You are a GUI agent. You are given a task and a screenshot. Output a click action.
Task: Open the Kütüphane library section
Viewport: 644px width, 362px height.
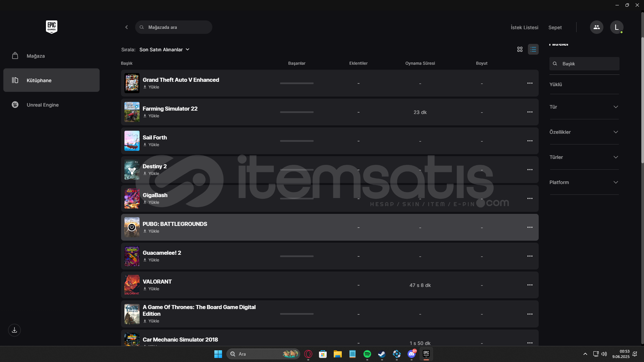(x=51, y=80)
